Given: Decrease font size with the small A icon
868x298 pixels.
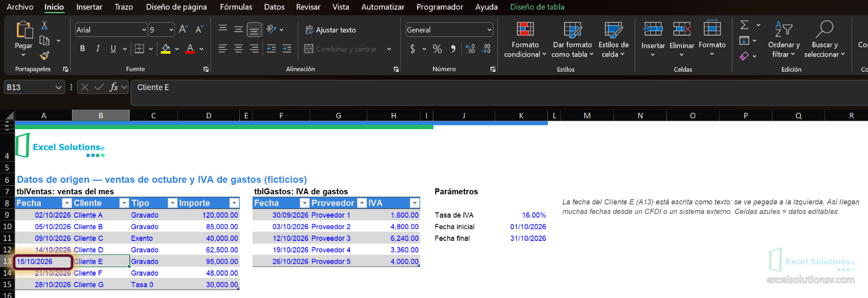Looking at the screenshot, I should (199, 29).
